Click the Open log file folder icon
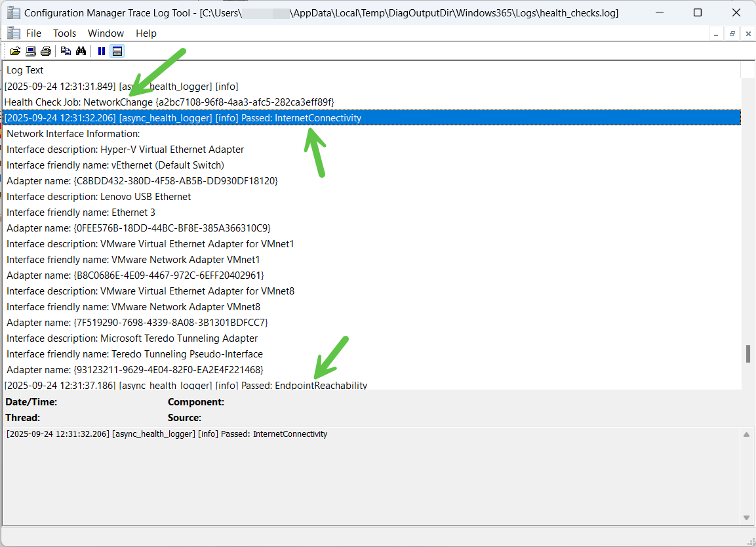The width and height of the screenshot is (756, 547). [x=15, y=51]
